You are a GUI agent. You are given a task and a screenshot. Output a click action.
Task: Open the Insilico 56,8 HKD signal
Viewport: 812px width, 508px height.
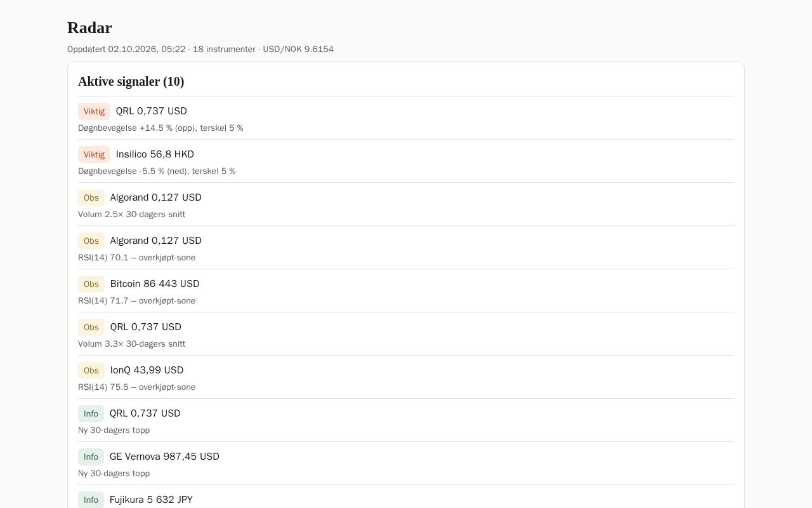pyautogui.click(x=155, y=154)
